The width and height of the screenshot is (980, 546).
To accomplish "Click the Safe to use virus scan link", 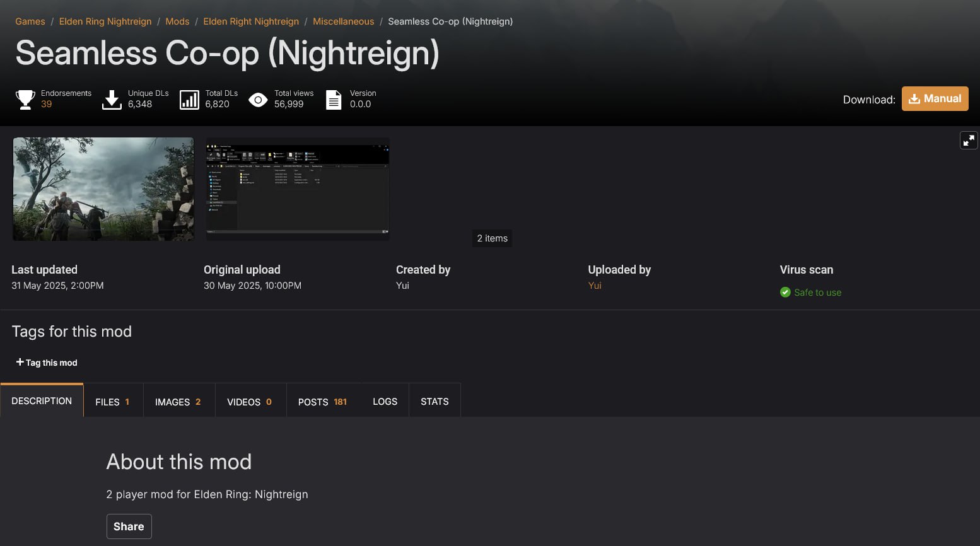I will coord(817,293).
